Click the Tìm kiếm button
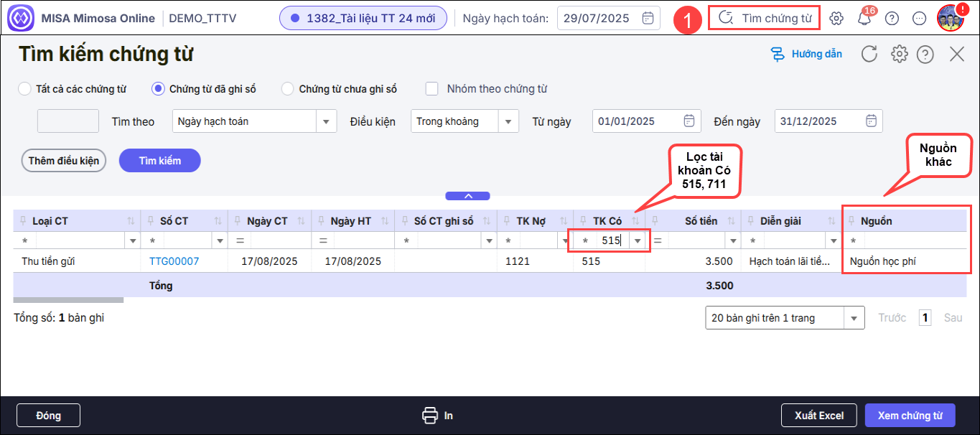Viewport: 980px width, 435px height. click(x=159, y=161)
